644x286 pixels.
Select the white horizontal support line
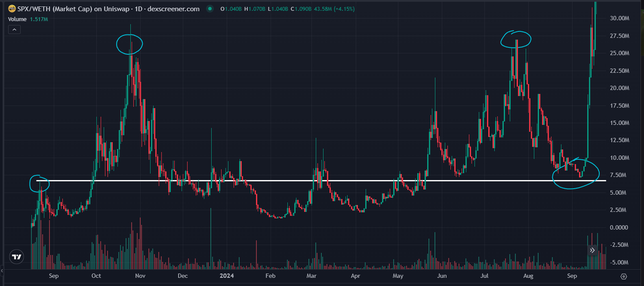321,181
